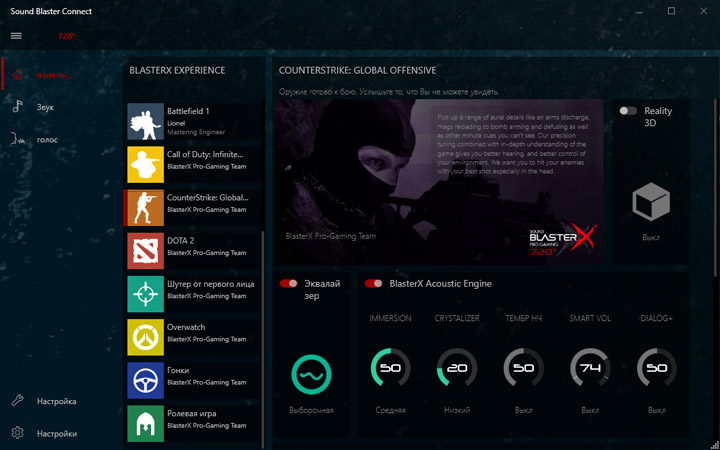Toggle the Reality 3D switch
Viewport: 720px width, 450px height.
pyautogui.click(x=628, y=111)
